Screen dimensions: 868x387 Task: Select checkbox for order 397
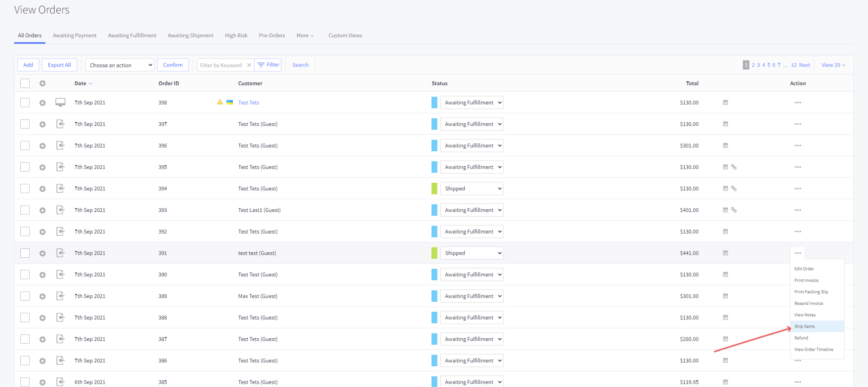pos(25,124)
